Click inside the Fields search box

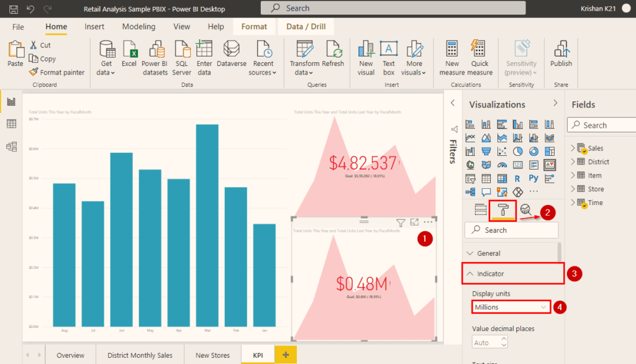(601, 125)
